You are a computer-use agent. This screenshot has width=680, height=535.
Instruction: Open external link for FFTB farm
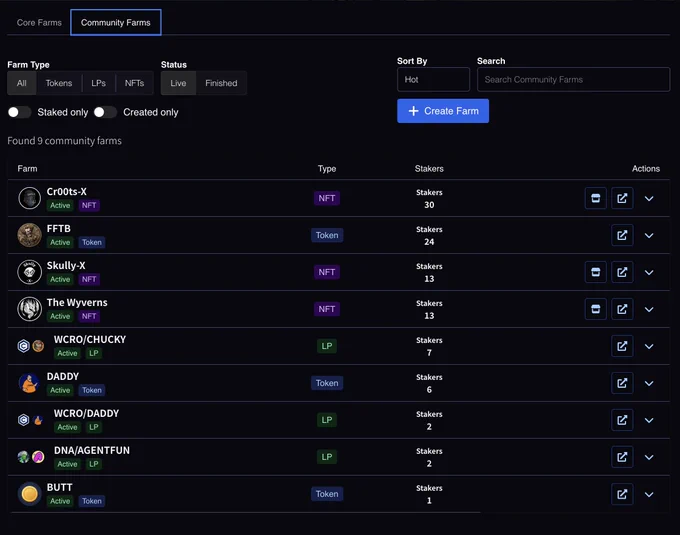tap(622, 235)
